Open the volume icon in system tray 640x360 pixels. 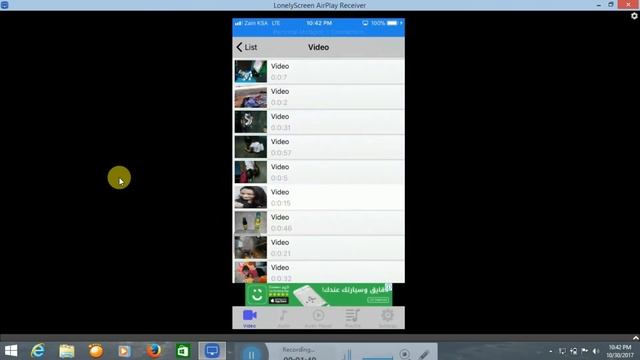596,351
